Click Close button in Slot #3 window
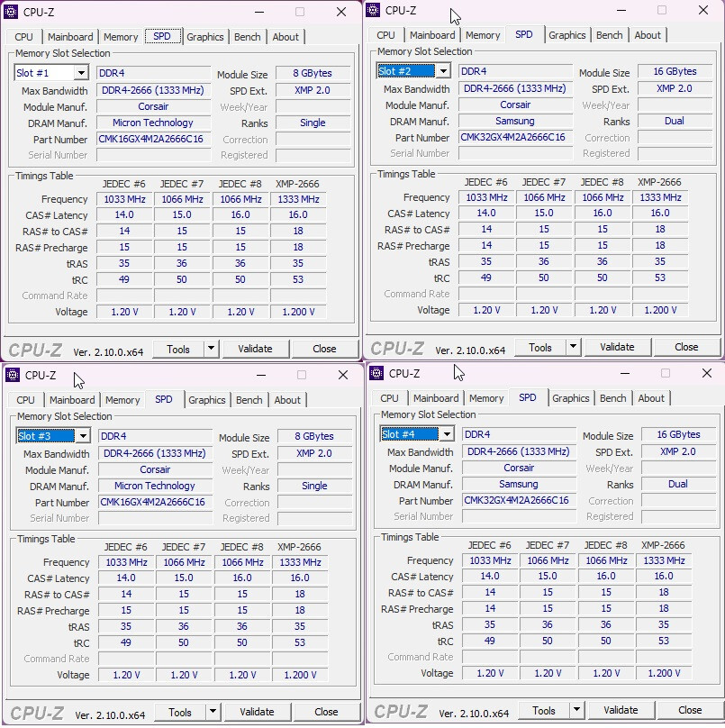Screen dimensions: 725x728 pos(326,712)
